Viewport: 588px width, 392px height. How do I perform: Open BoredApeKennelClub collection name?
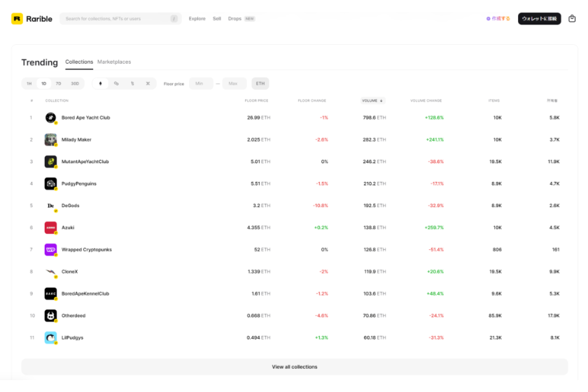click(x=85, y=294)
